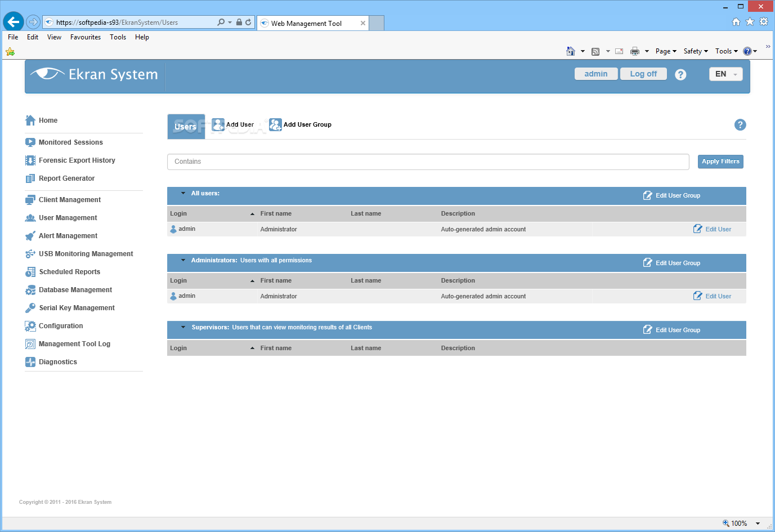The width and height of the screenshot is (775, 532).
Task: Click Edit User icon in All users row
Action: 698,229
